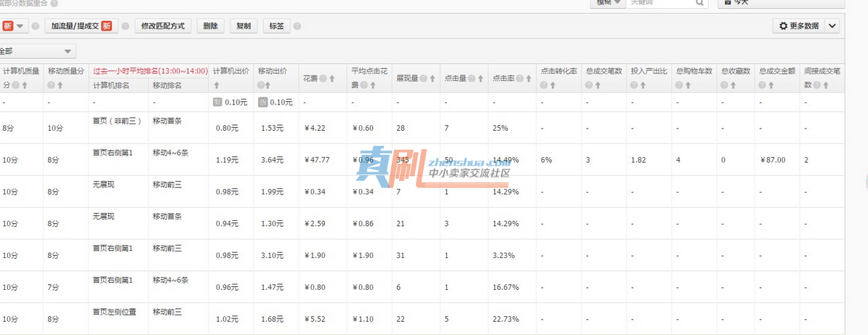The image size is (868, 335).
Task: Open help icon for 展现量 column
Action: pyautogui.click(x=424, y=78)
